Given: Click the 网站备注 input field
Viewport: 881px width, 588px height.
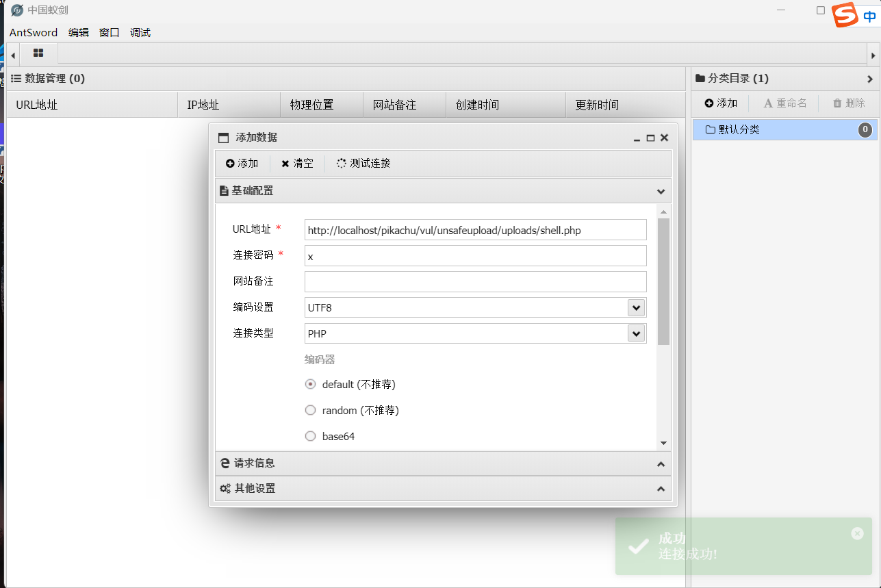Looking at the screenshot, I should click(475, 281).
